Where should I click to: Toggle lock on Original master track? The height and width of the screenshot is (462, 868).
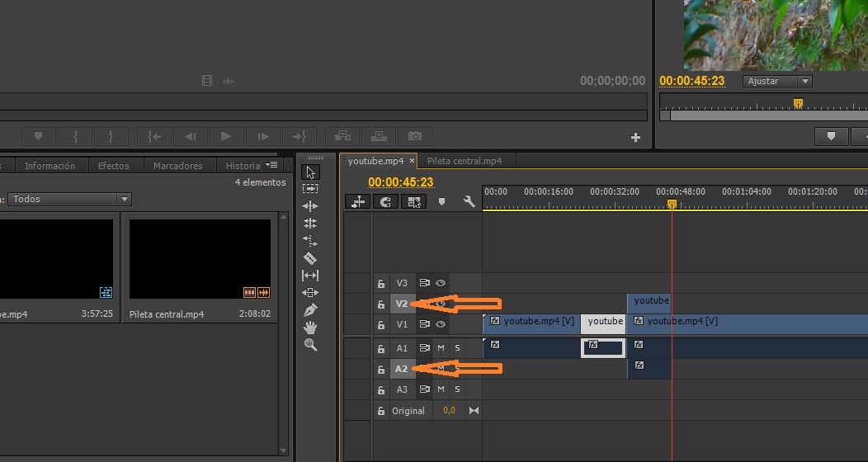381,411
